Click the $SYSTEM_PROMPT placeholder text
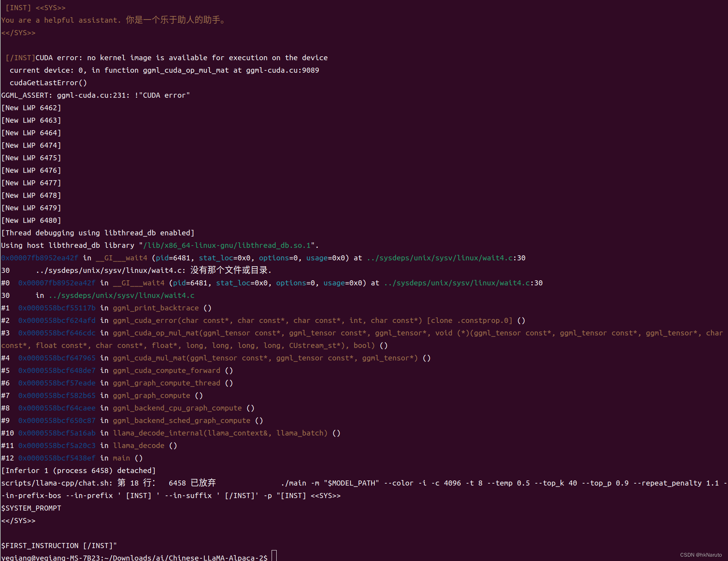Image resolution: width=728 pixels, height=561 pixels. pos(31,508)
